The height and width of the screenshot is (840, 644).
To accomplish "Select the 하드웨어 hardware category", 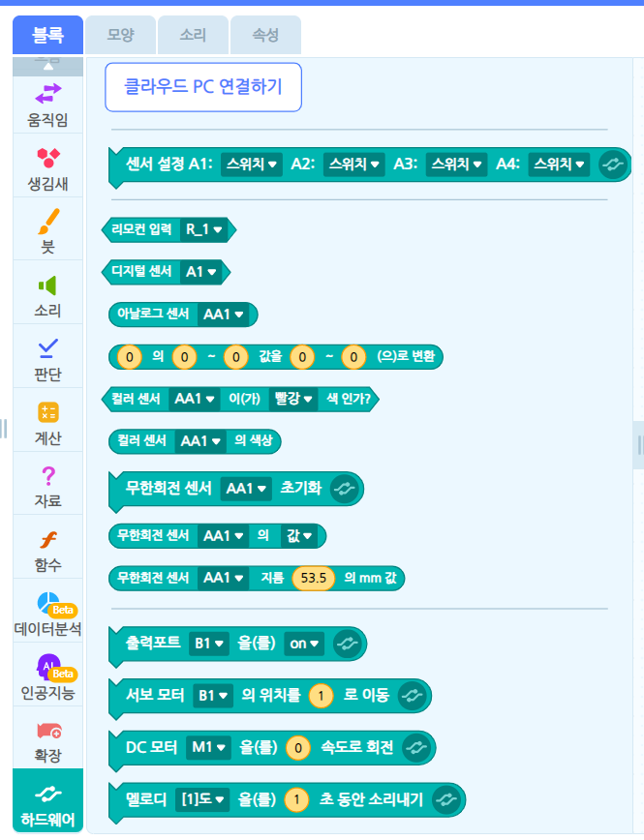I will click(47, 801).
